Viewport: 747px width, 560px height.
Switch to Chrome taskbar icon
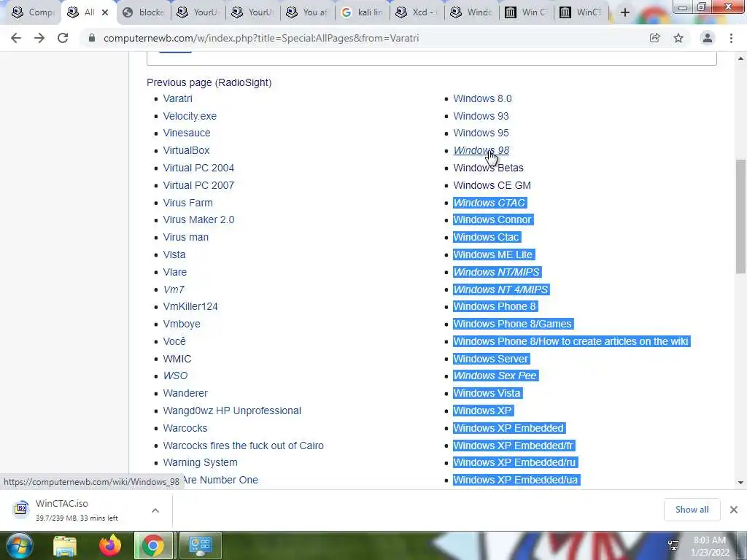click(x=153, y=545)
